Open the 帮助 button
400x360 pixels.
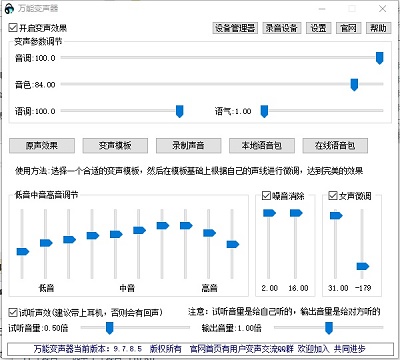(x=378, y=28)
